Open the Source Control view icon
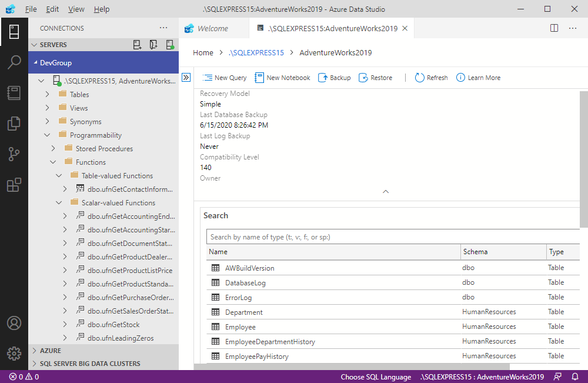This screenshot has width=588, height=383. 14,154
